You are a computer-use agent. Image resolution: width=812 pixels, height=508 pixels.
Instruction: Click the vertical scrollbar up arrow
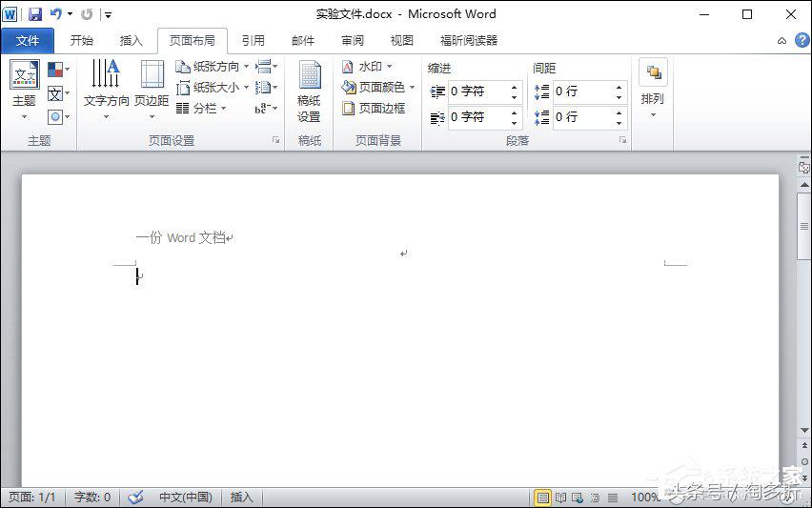tap(804, 184)
